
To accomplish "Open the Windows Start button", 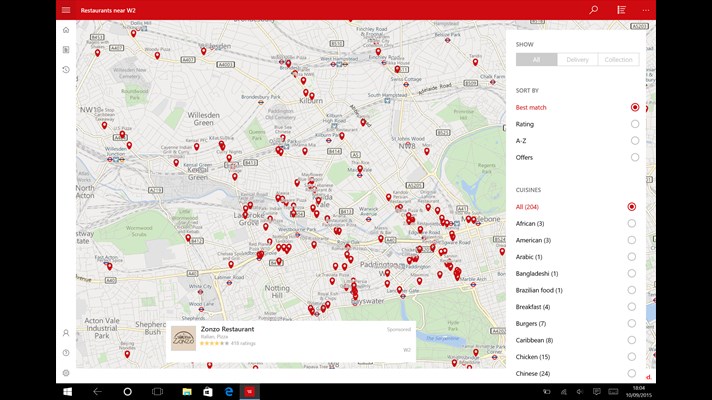I will [68, 391].
